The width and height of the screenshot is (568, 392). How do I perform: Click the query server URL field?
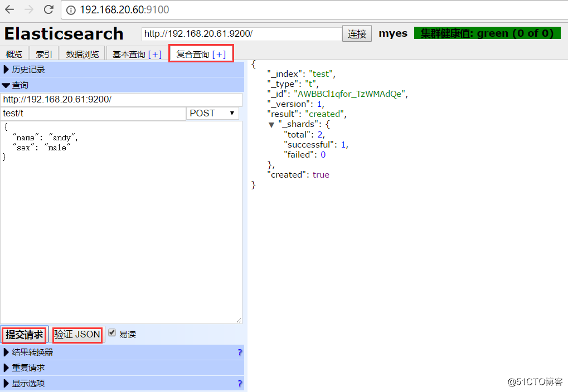pyautogui.click(x=122, y=100)
